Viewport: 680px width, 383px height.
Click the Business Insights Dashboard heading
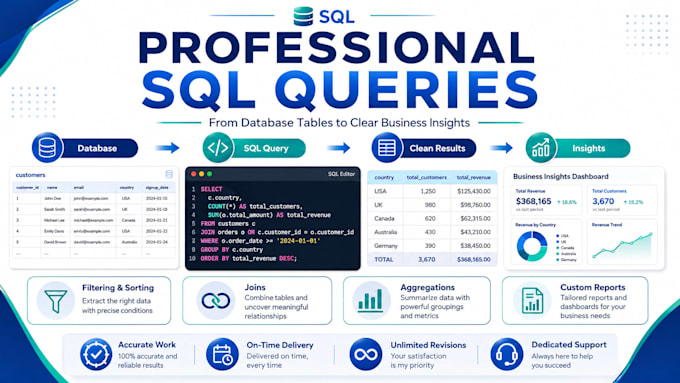(x=561, y=177)
